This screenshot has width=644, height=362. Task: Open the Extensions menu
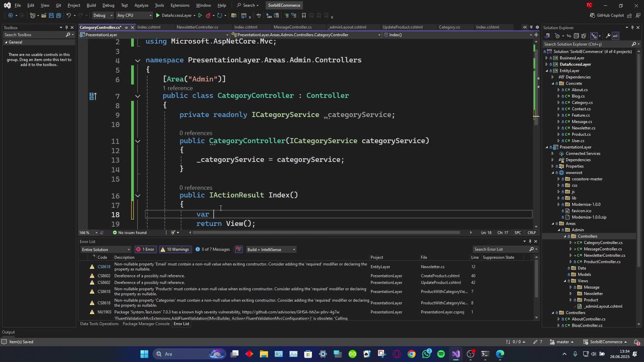tap(180, 5)
